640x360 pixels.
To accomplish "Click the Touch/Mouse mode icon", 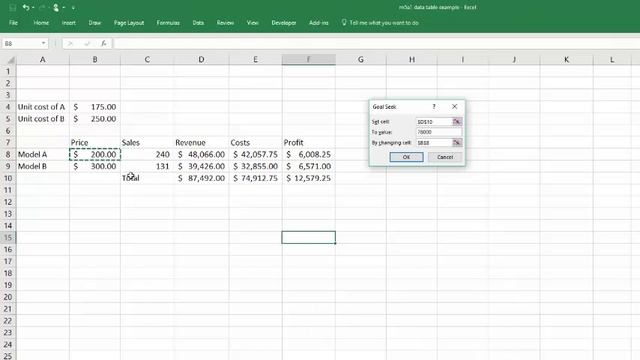I will [x=56, y=7].
